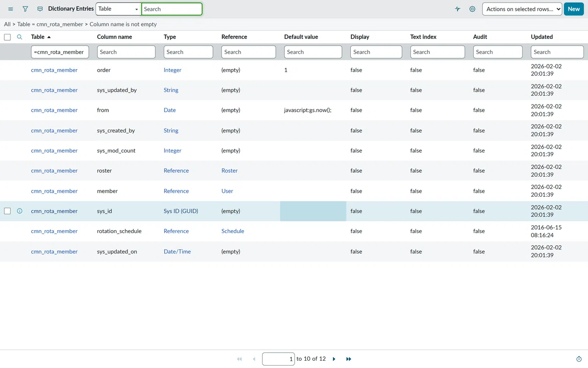Click the Audit column search field
The height and width of the screenshot is (368, 588).
(x=498, y=52)
